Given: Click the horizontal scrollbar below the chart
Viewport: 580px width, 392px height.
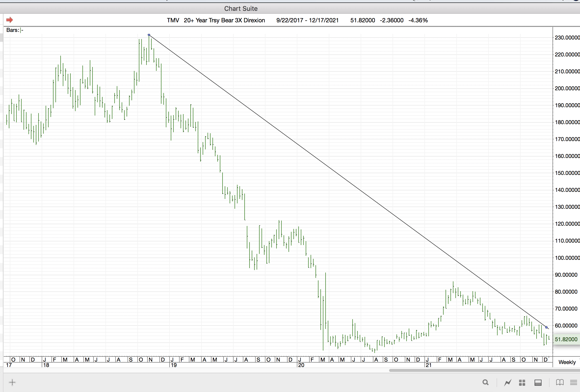Looking at the screenshot, I should coord(484,370).
